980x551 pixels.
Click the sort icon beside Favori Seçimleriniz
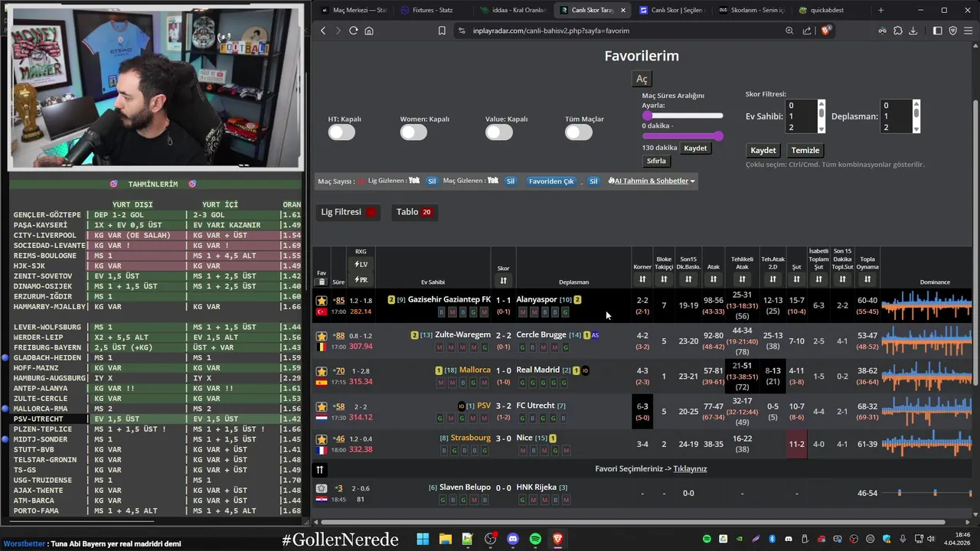(320, 469)
